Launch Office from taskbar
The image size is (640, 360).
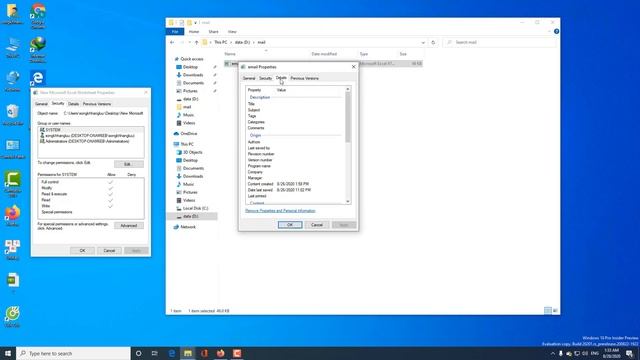(x=204, y=353)
